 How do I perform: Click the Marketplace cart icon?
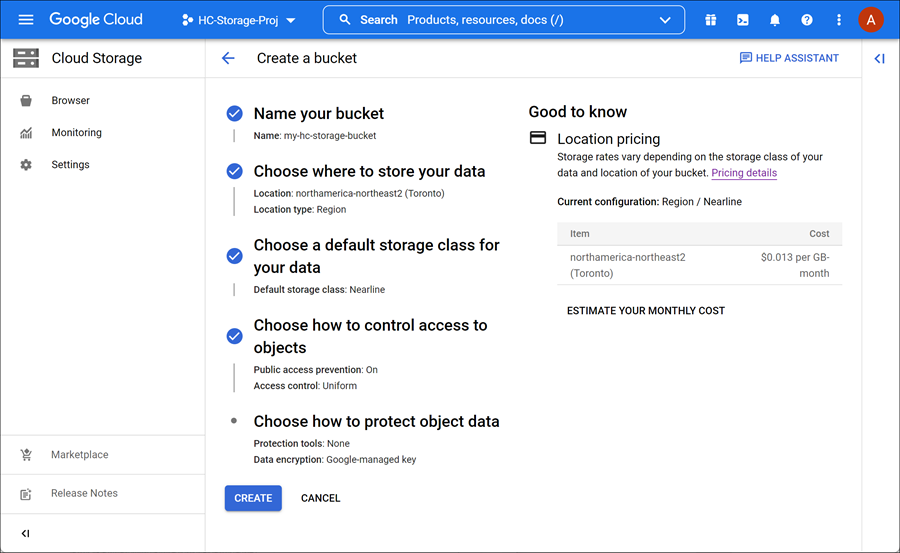26,455
